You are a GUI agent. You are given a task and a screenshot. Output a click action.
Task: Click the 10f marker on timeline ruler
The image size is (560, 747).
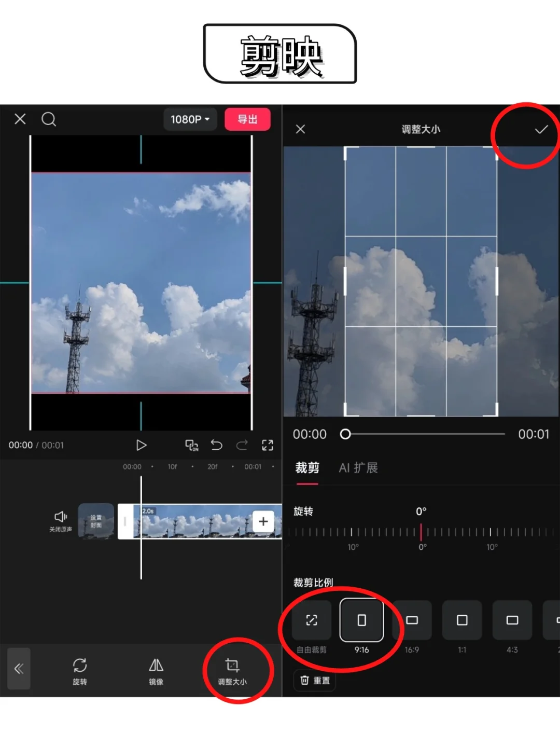(x=172, y=467)
